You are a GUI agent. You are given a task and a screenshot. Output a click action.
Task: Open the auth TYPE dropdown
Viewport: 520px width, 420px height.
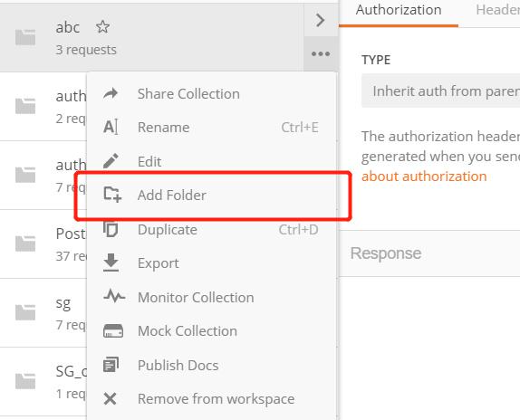(440, 91)
